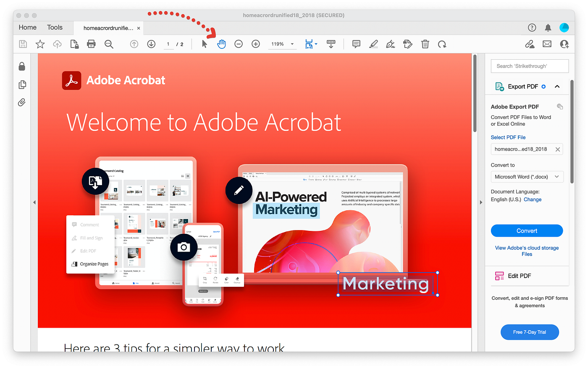Toggle the star favorite icon

click(39, 44)
